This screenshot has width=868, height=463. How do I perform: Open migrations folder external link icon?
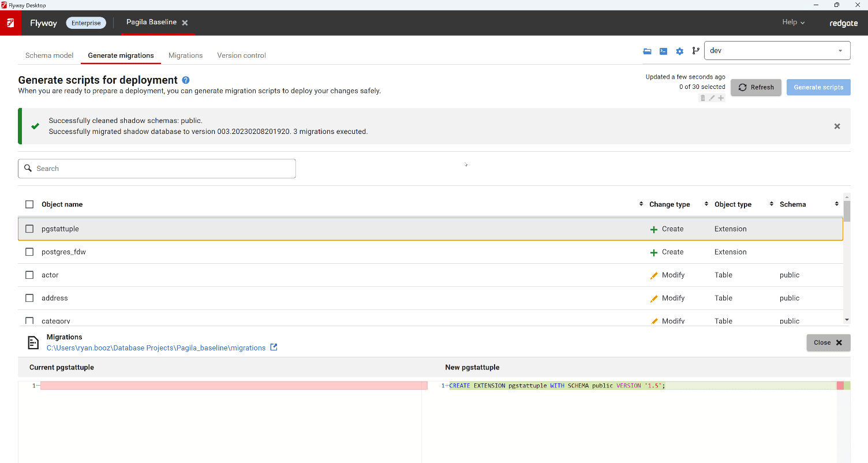[x=274, y=348]
